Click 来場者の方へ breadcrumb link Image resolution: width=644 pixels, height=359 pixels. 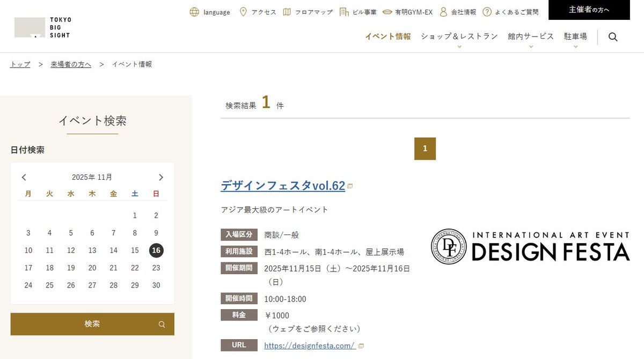(71, 64)
